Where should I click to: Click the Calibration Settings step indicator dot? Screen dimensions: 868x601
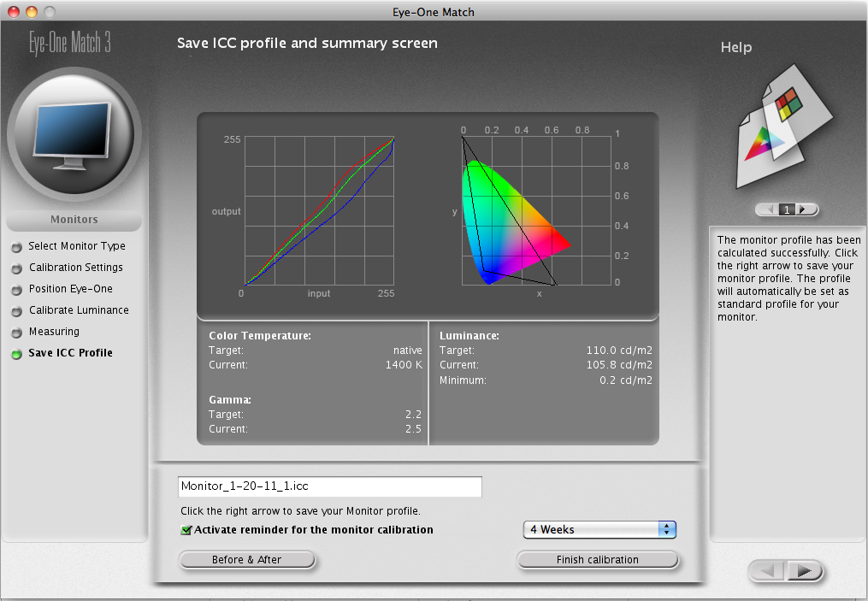[17, 268]
